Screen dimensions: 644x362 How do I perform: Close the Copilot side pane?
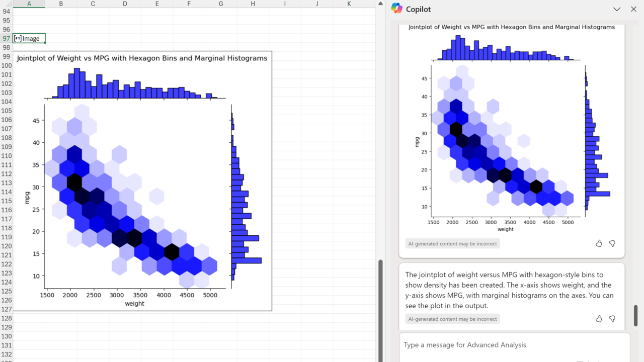633,9
